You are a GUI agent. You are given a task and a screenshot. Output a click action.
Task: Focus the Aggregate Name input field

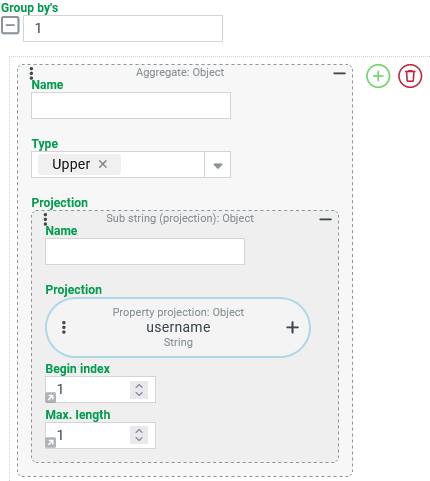131,105
